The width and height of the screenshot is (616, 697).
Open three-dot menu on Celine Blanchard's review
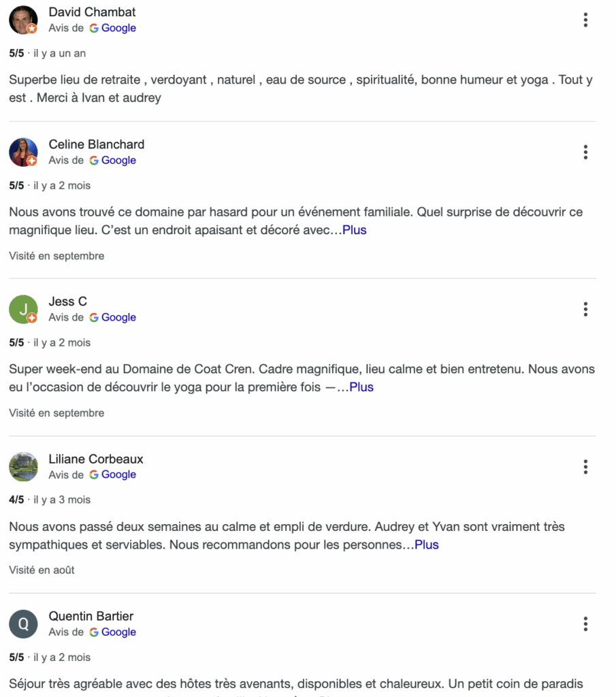pos(585,152)
